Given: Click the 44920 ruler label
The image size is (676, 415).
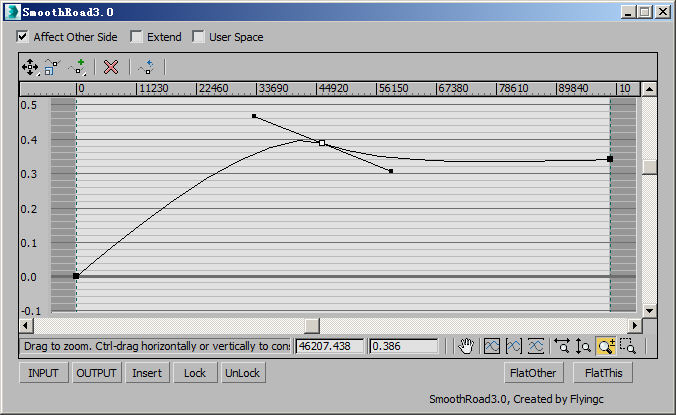Looking at the screenshot, I should pos(334,88).
